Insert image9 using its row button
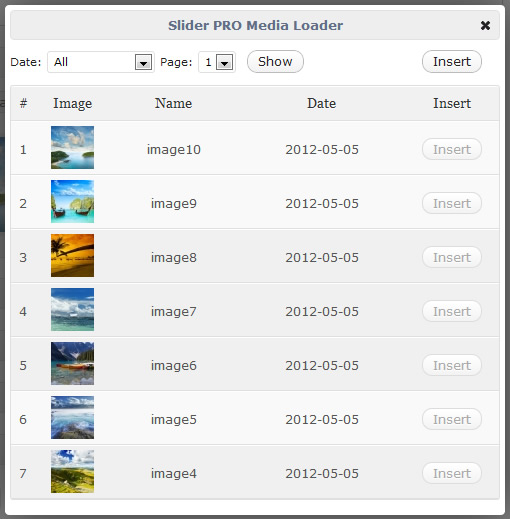The width and height of the screenshot is (510, 519). (x=452, y=203)
